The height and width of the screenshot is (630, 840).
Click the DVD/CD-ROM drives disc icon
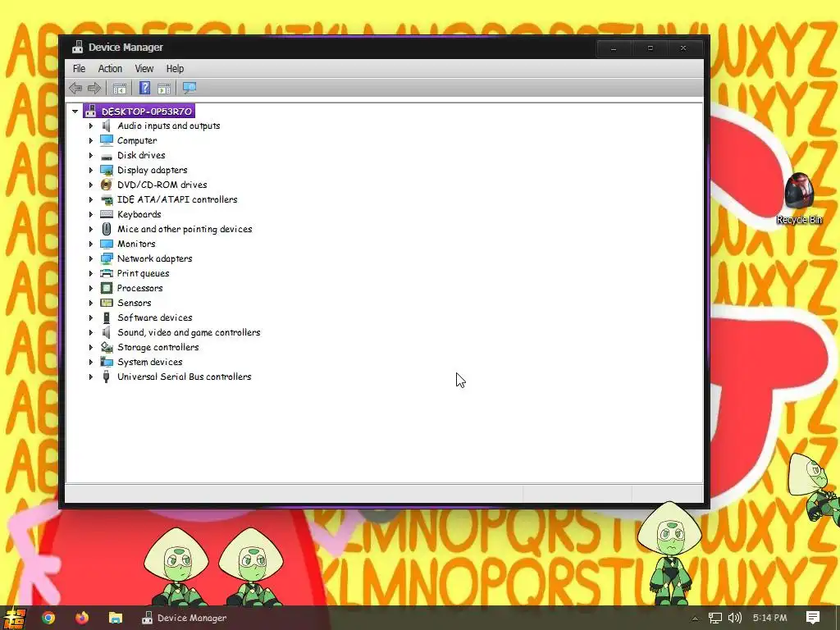coord(107,185)
